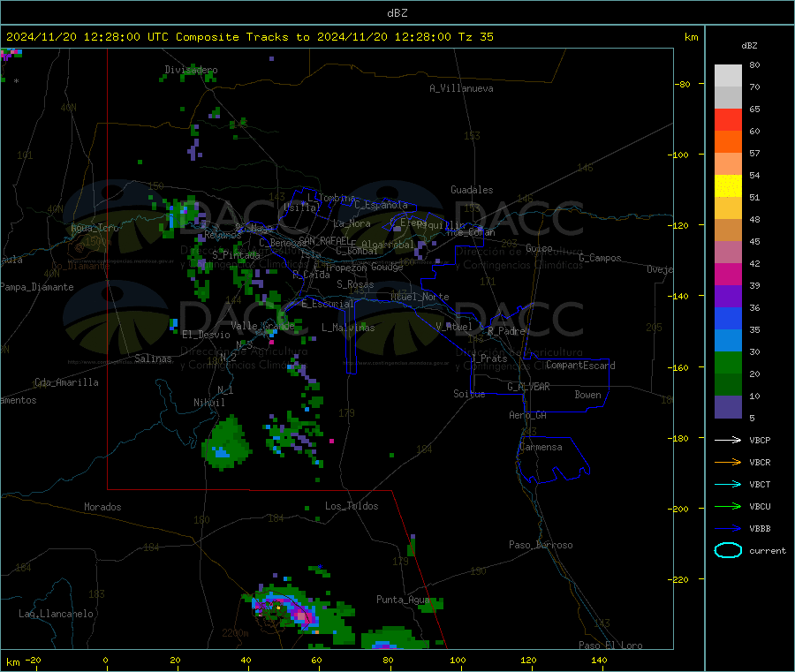Click the 'VBCU' legend label
Viewport: 795px width, 672px height.
tap(760, 506)
